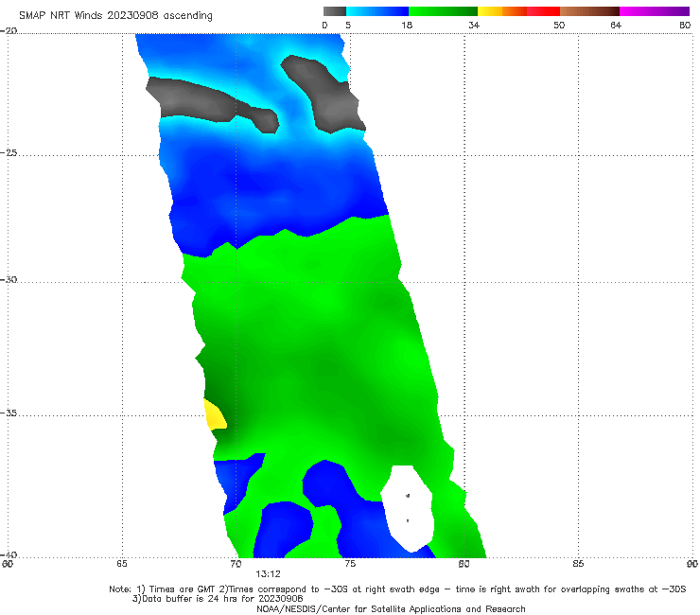Click the yellow-orange segment of the color bar
Image resolution: width=700 pixels, height=615 pixels.
(501, 11)
